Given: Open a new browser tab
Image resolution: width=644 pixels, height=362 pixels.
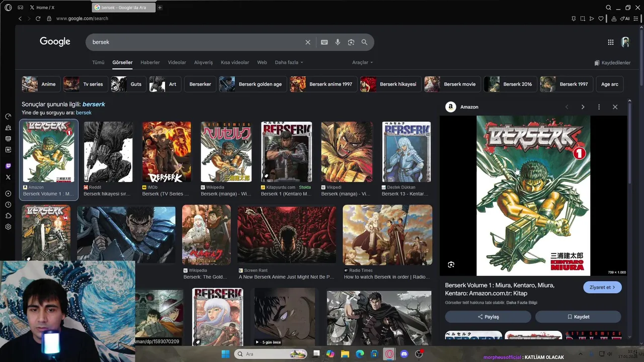Looking at the screenshot, I should tap(160, 8).
